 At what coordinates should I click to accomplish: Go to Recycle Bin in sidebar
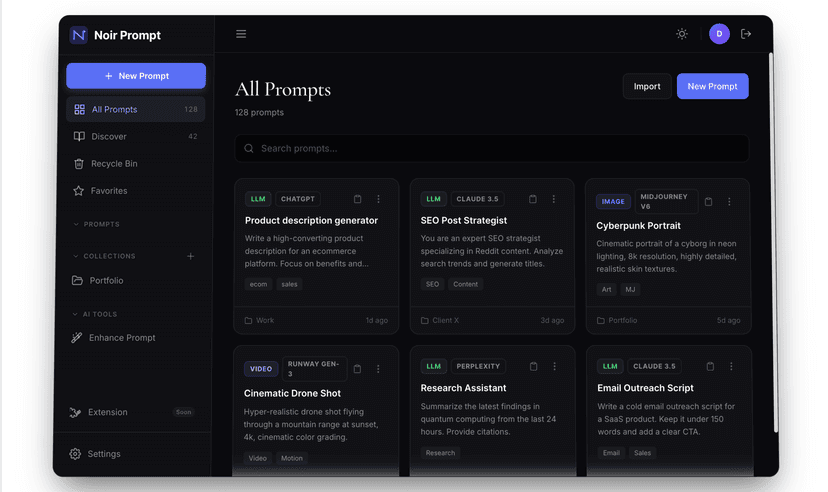[114, 163]
